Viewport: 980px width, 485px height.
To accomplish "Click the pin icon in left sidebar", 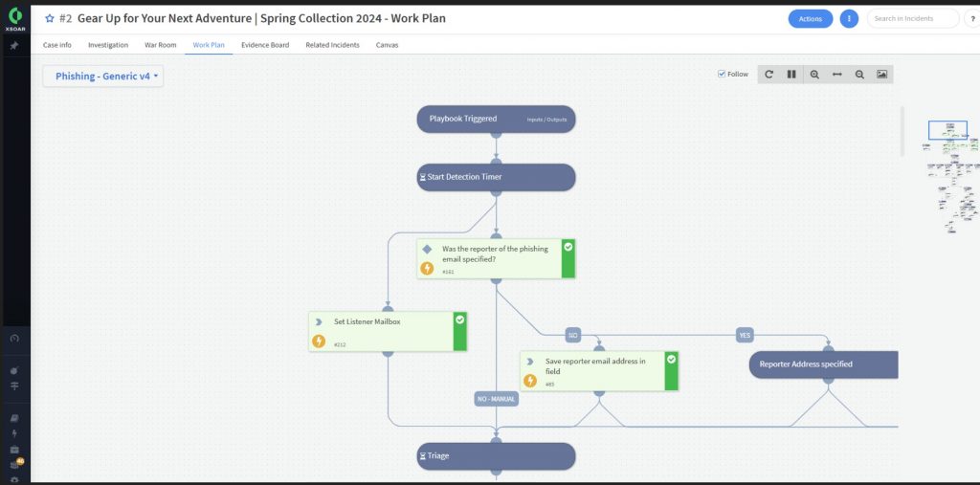I will click(x=15, y=46).
